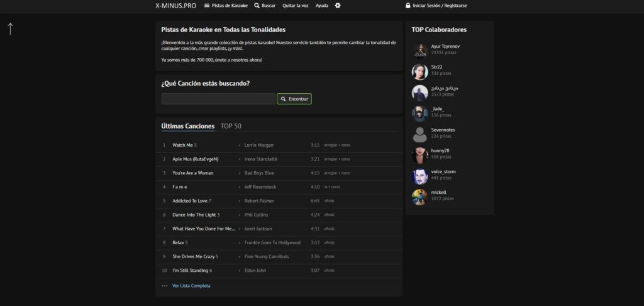Open the song She Drives Me Crazy
Image resolution: width=644 pixels, height=306 pixels.
coord(194,257)
